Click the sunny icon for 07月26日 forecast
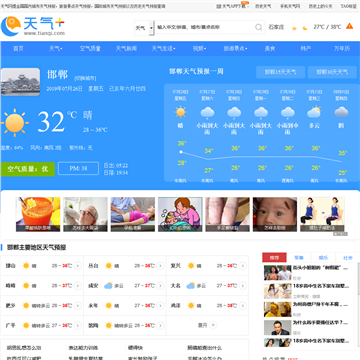This screenshot has height=360, width=360. [x=181, y=112]
